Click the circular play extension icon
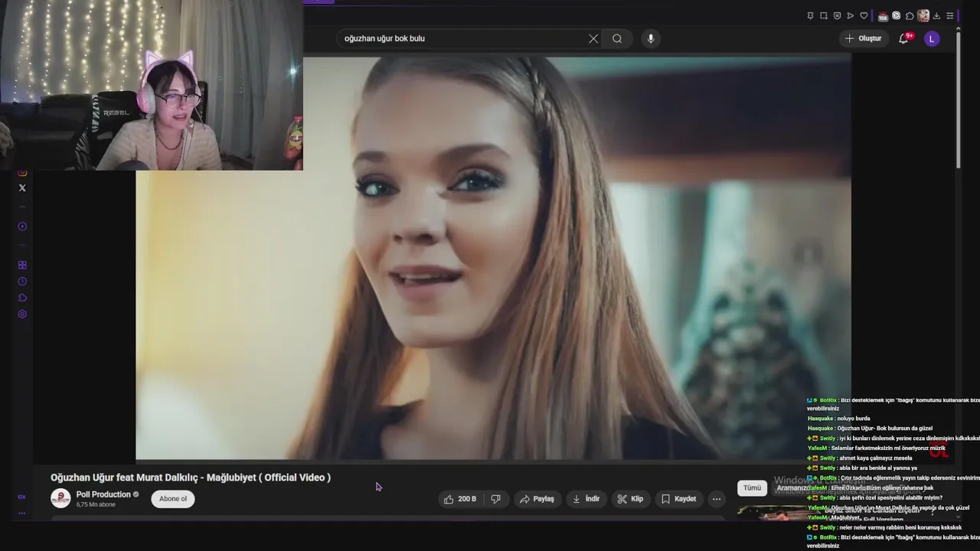 coord(897,15)
